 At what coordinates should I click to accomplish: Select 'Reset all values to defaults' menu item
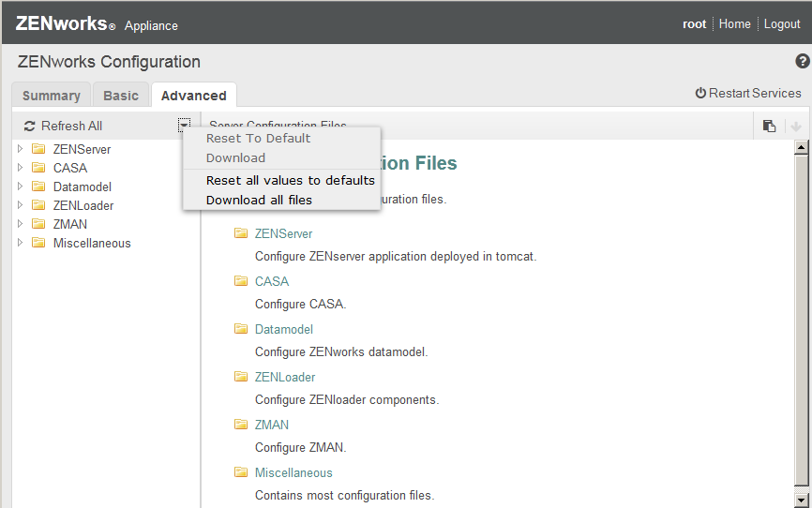290,180
